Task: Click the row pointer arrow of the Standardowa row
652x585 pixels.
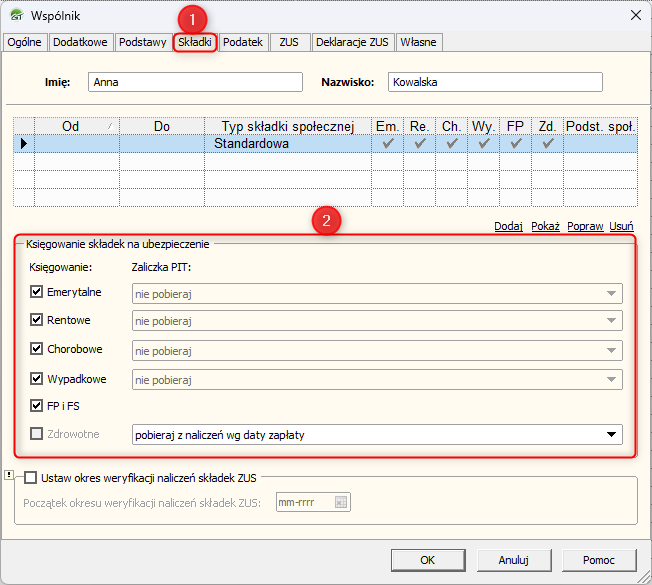Action: (x=23, y=144)
